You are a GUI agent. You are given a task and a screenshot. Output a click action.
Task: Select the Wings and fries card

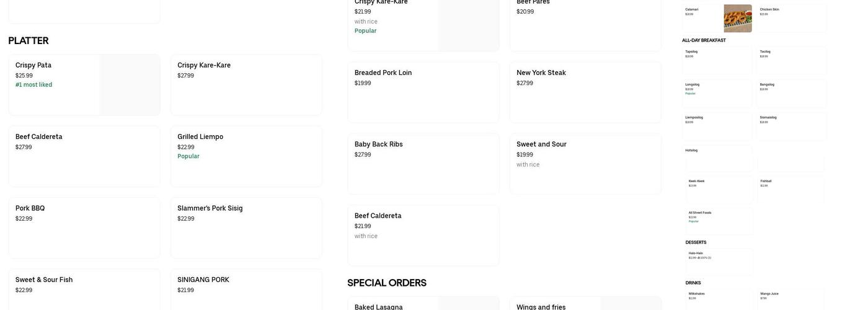tap(585, 304)
